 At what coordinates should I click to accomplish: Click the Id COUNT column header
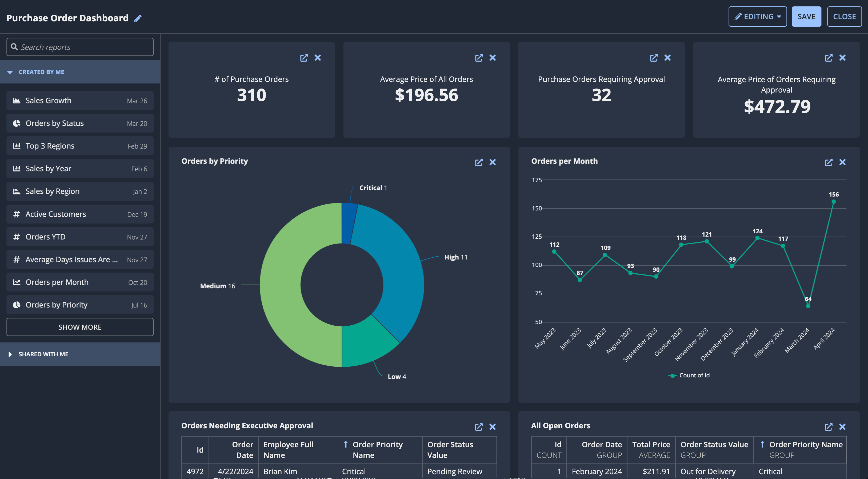click(549, 450)
